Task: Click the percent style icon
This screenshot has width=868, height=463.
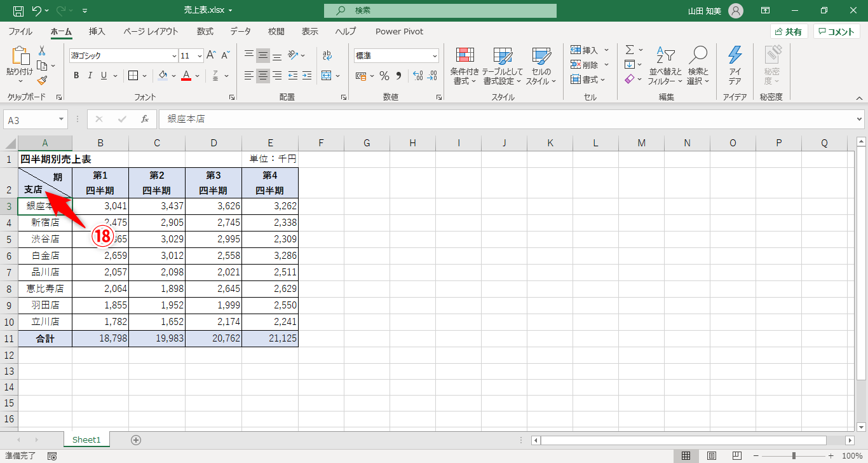Action: (384, 76)
